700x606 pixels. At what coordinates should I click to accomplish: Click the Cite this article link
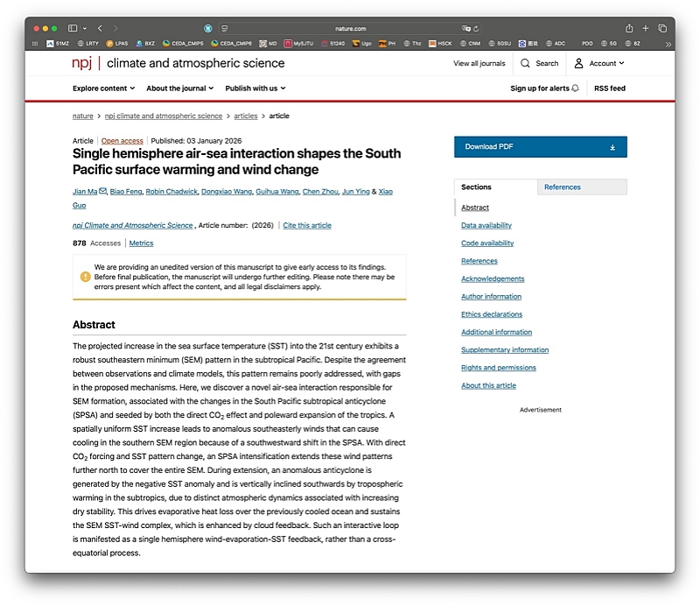click(x=307, y=225)
